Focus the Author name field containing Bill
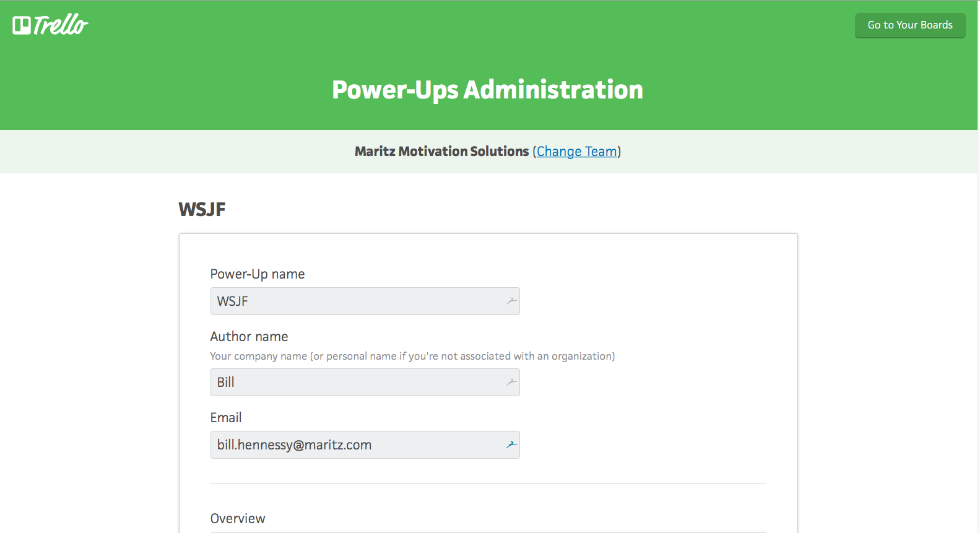Screen dimensions: 980x533 (365, 383)
